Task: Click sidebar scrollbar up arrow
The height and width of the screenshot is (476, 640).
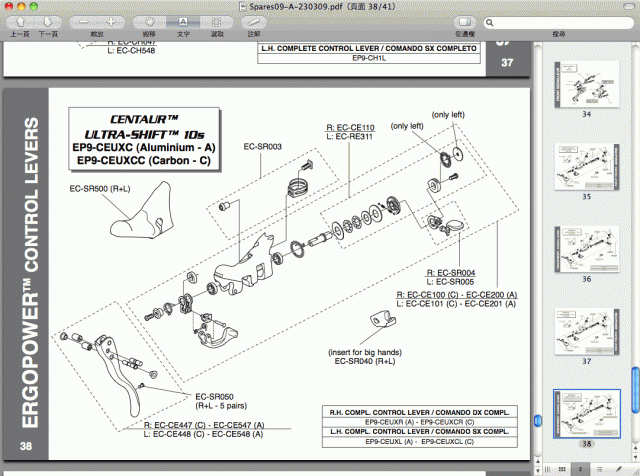Action: tap(636, 448)
